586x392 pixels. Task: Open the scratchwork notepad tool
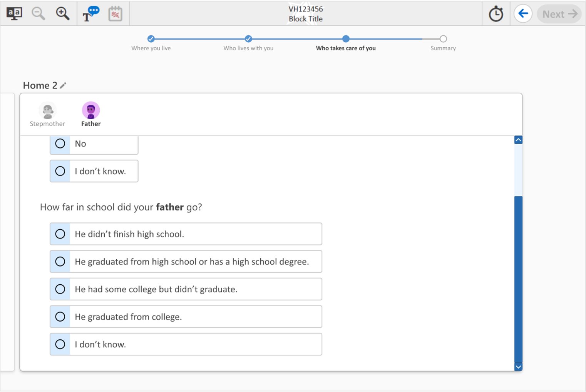pyautogui.click(x=115, y=14)
